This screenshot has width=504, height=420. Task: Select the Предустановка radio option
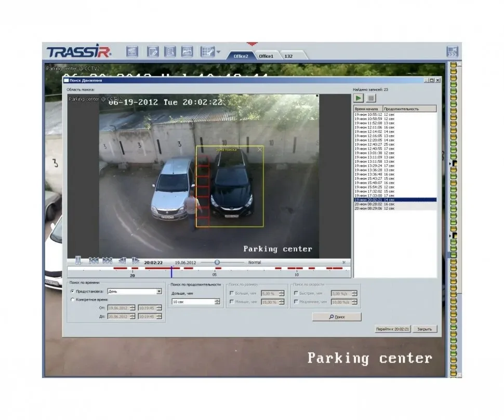coord(72,292)
